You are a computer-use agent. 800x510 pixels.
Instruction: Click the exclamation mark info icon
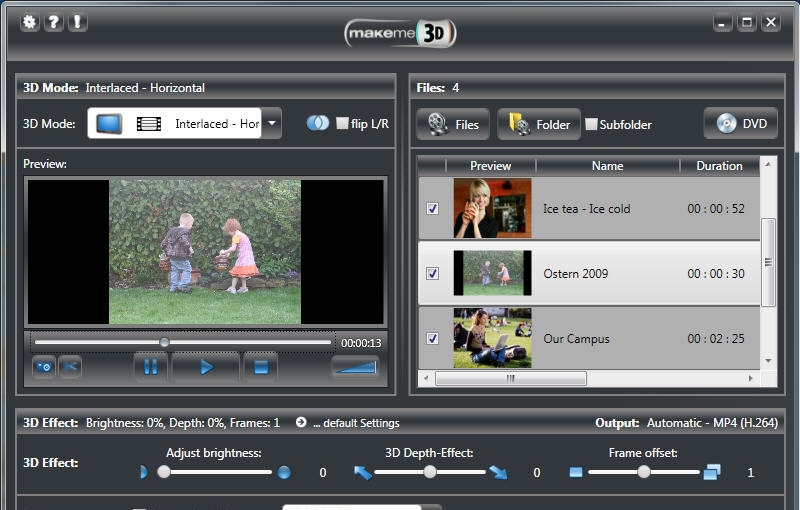point(77,22)
